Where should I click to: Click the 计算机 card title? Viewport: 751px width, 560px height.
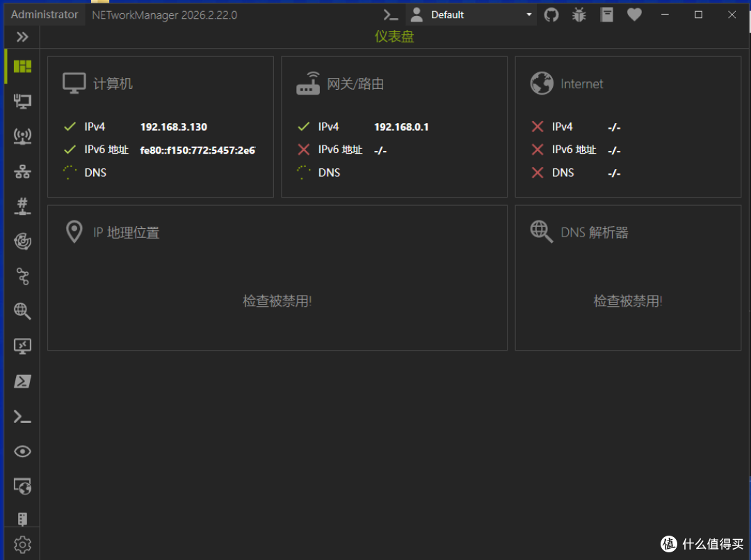click(x=113, y=84)
